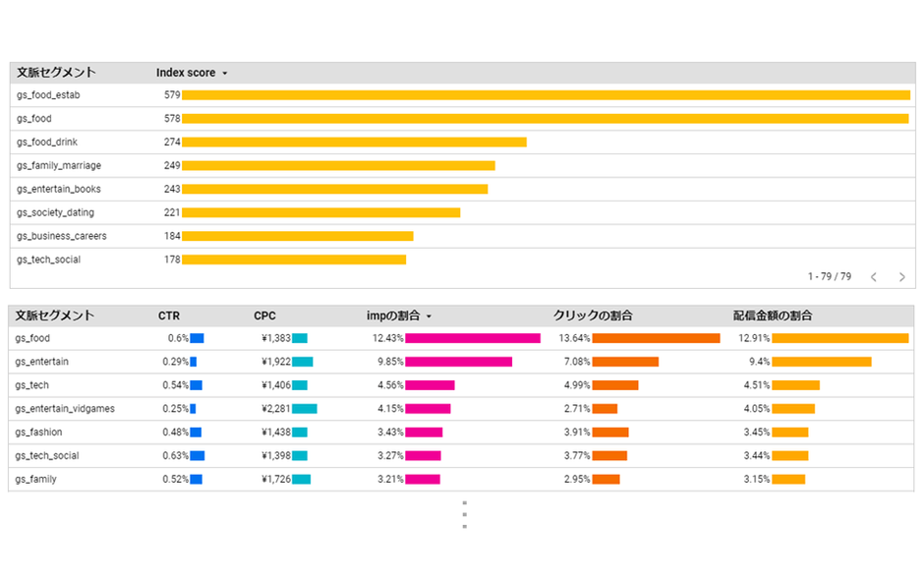Image resolution: width=924 pixels, height=578 pixels.
Task: Click the クリックの割合 column header
Action: pos(593,316)
